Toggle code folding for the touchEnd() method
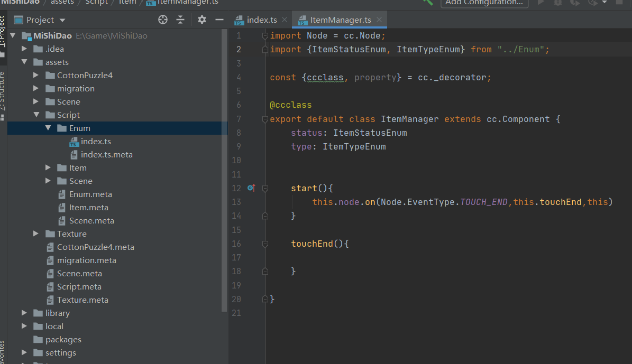632x364 pixels. coord(265,244)
